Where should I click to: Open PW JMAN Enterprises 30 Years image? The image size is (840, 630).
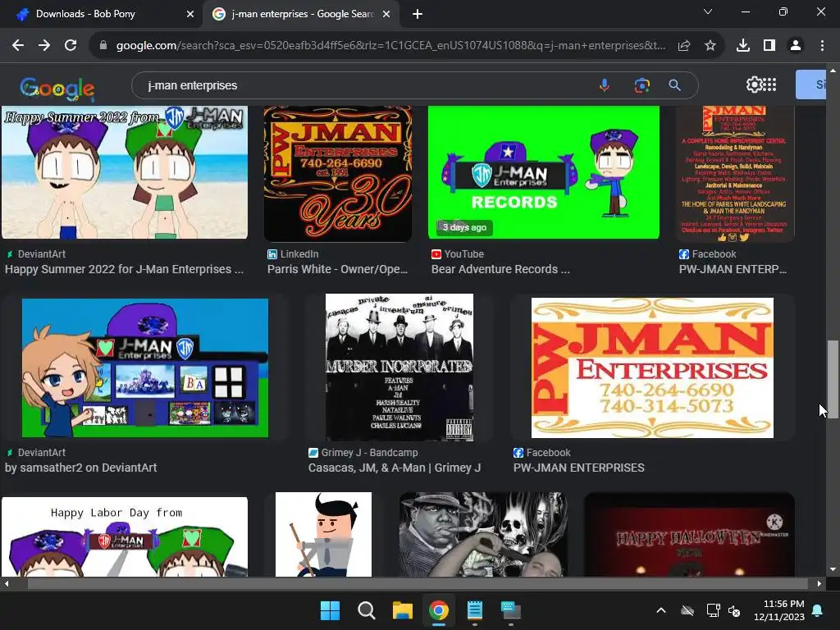click(338, 173)
